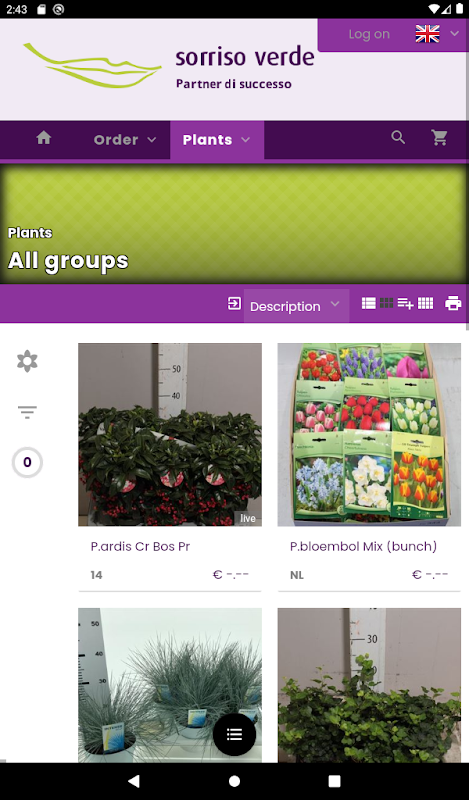Image resolution: width=469 pixels, height=800 pixels.
Task: Expand the Order menu
Action: click(x=125, y=140)
